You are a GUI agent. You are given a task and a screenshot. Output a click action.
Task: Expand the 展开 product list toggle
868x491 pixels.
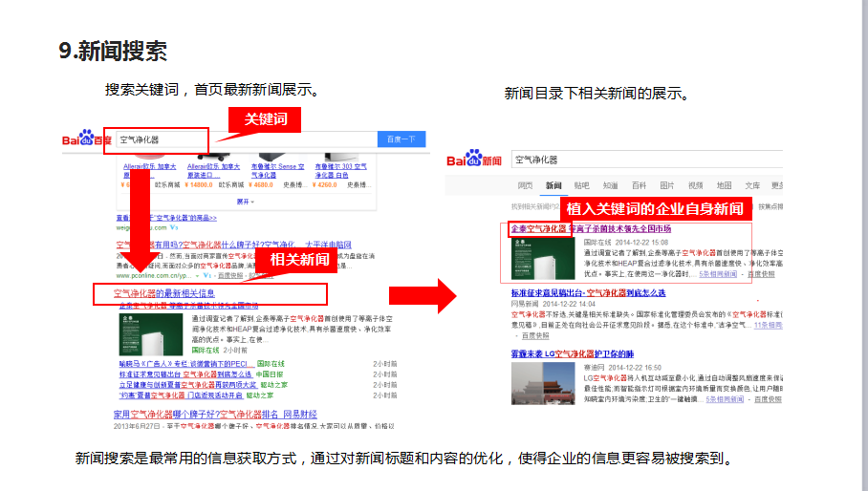pyautogui.click(x=244, y=202)
